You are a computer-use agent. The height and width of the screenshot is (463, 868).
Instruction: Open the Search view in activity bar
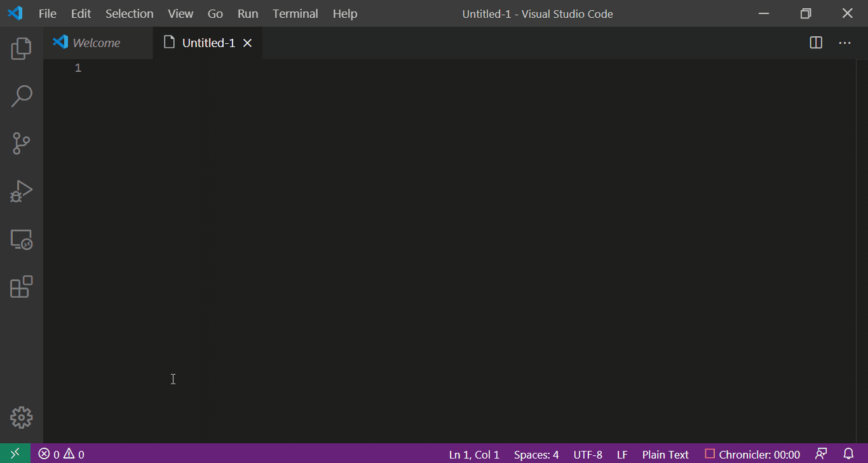point(22,96)
